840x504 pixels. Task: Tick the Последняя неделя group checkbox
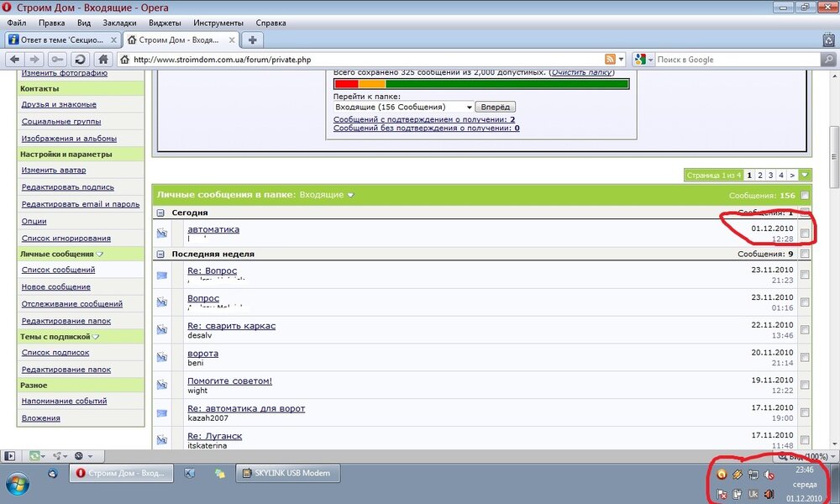point(805,254)
